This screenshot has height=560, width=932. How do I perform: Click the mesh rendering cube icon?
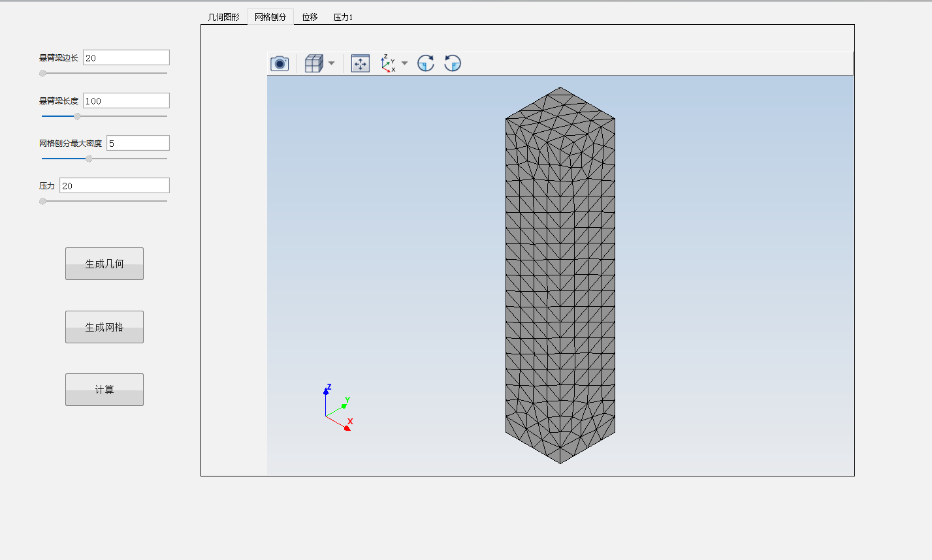[x=314, y=63]
